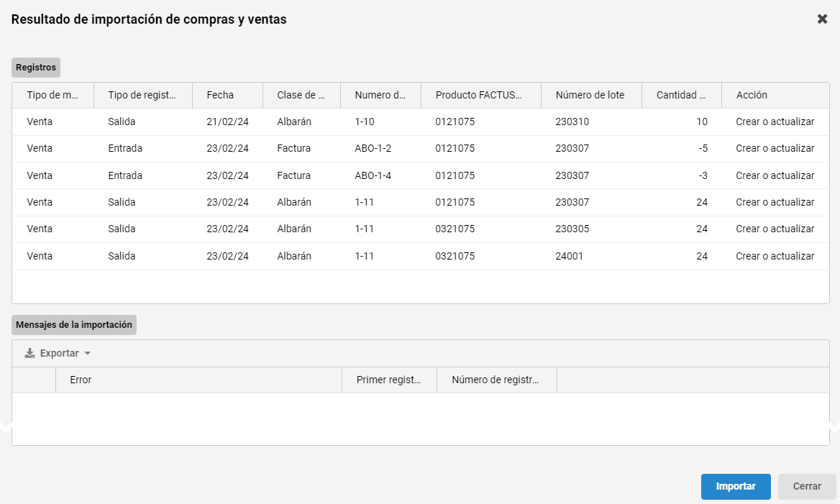This screenshot has height=504, width=840.
Task: Click the quantity cell -5
Action: coord(703,149)
